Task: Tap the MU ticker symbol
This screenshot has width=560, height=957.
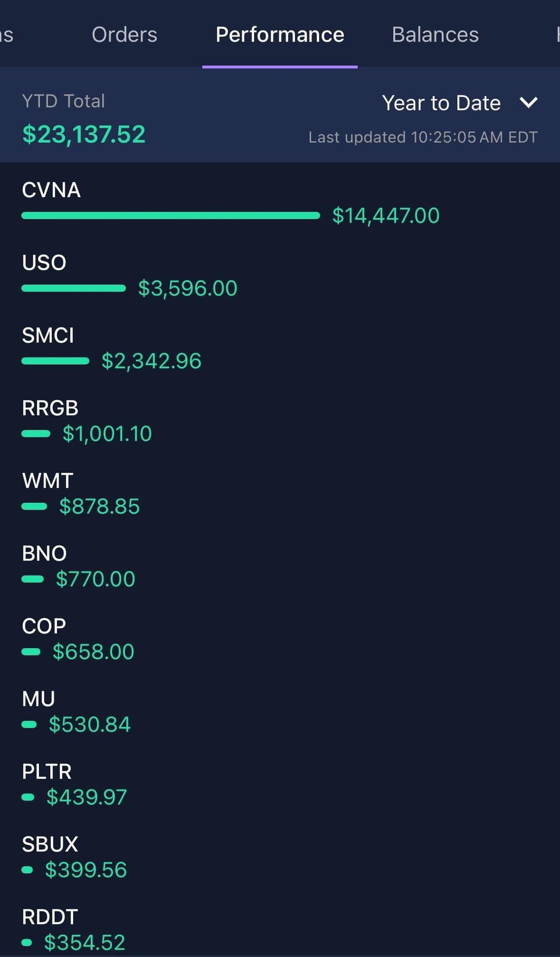Action: [38, 699]
